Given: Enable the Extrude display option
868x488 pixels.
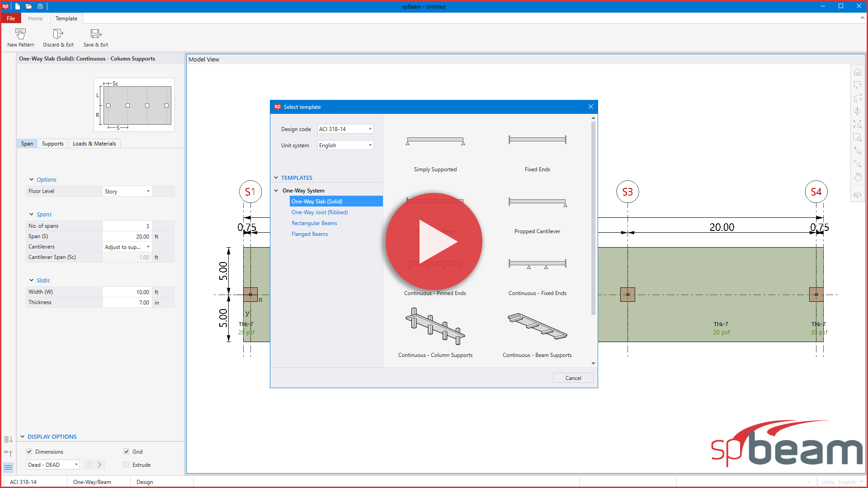Looking at the screenshot, I should (x=127, y=465).
